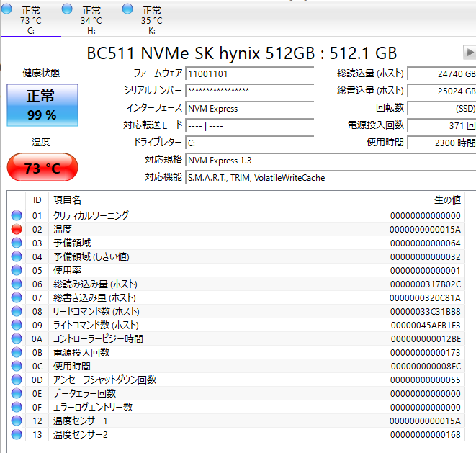Click the 健康状態 正常 99% status button
Image resolution: width=476 pixels, height=453 pixels.
click(x=41, y=104)
